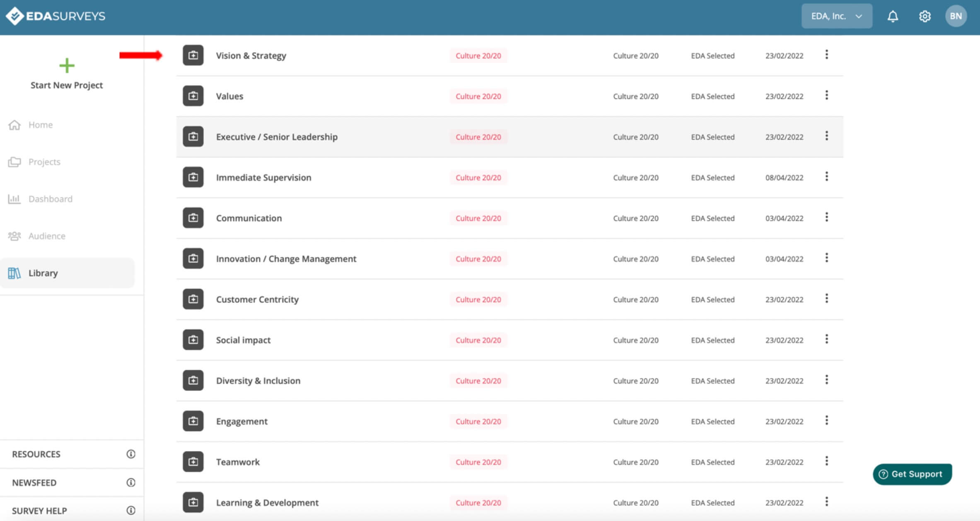This screenshot has height=521, width=980.
Task: Open the Customer Centricity title
Action: pos(257,299)
